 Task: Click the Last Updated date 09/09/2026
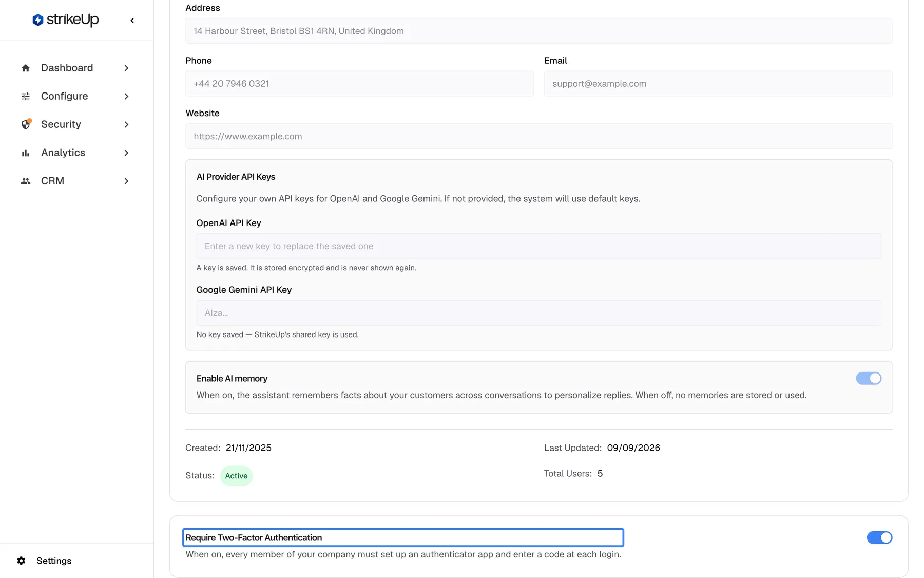coord(633,448)
